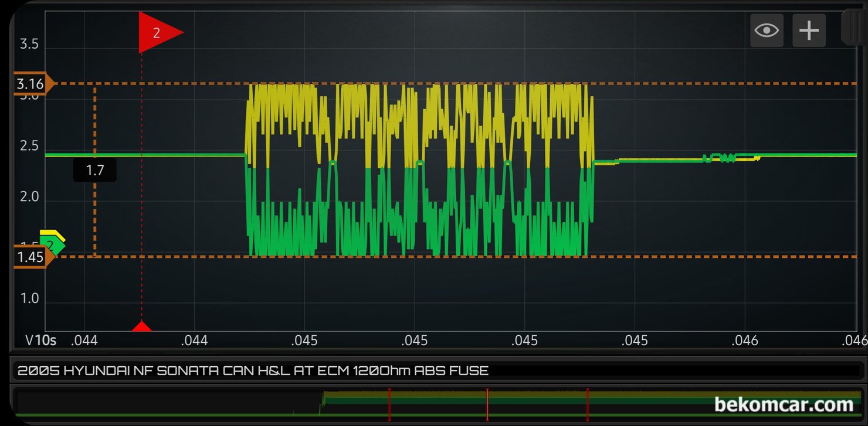Click the middle red marker in overview strip

click(487, 404)
